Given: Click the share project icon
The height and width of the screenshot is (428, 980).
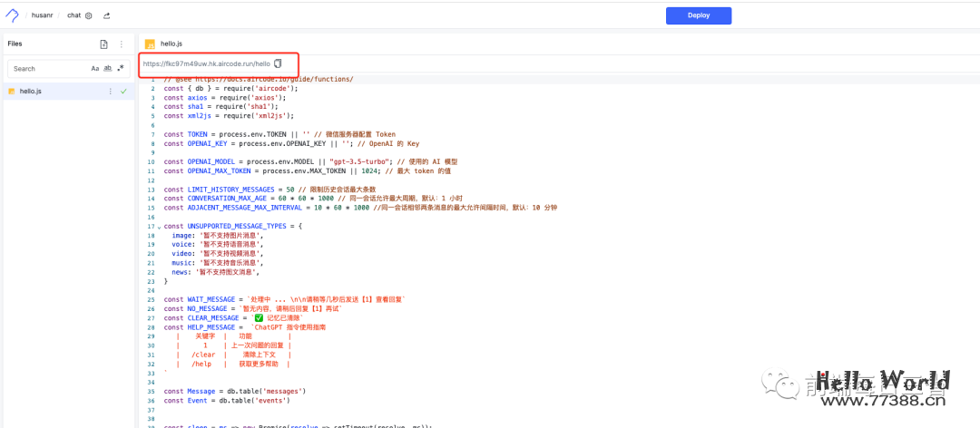Looking at the screenshot, I should click(x=106, y=15).
